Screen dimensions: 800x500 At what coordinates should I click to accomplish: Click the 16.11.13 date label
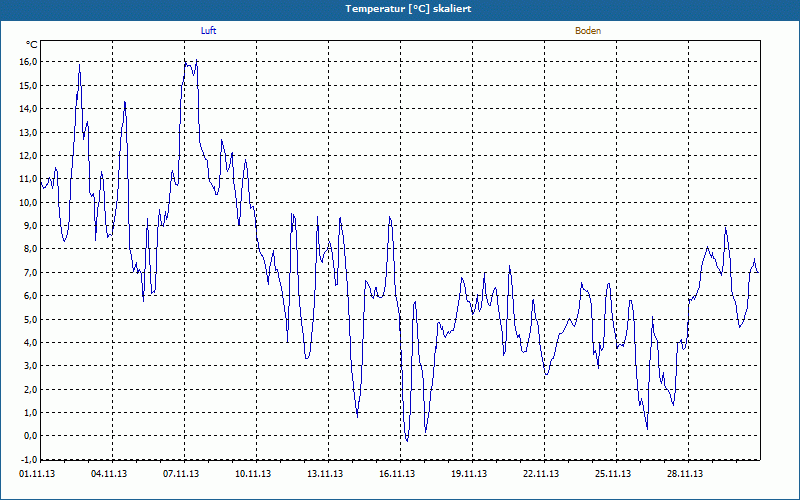397,473
